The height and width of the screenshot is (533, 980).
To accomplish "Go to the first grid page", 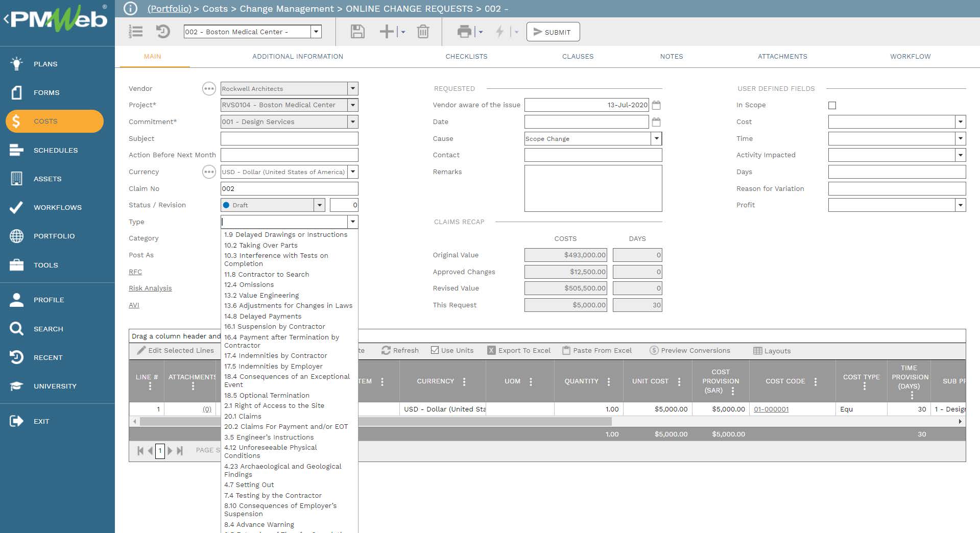I will 140,450.
